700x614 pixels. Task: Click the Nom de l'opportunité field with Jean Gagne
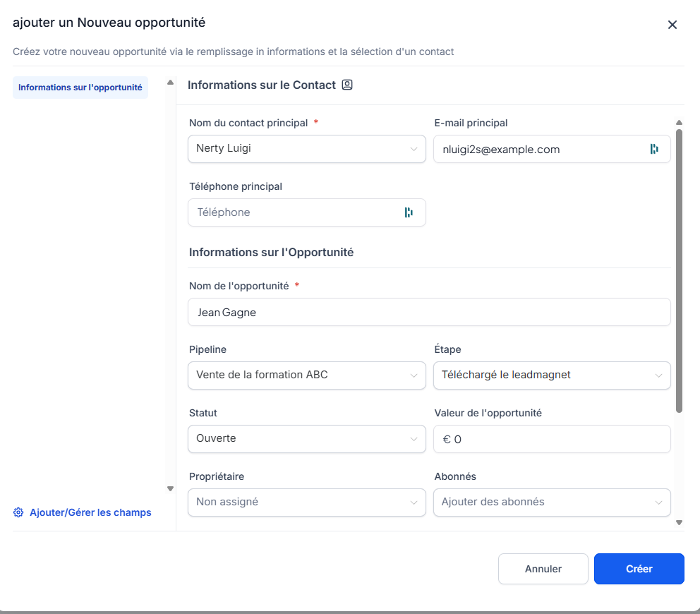429,312
